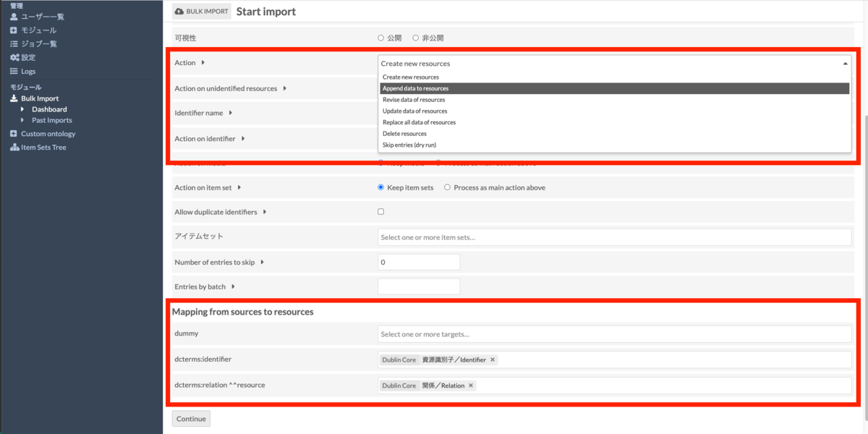
Task: Tick Allow duplicate identifiers checkbox
Action: point(381,212)
